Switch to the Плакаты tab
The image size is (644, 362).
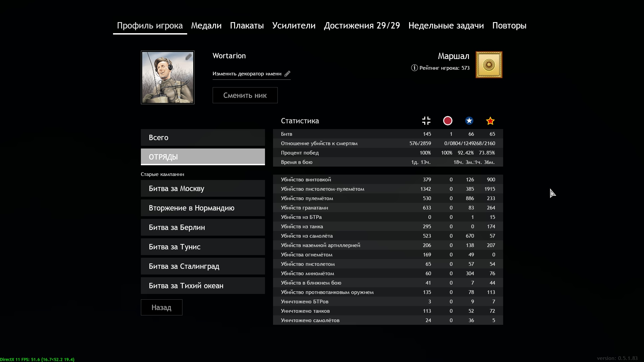(247, 25)
